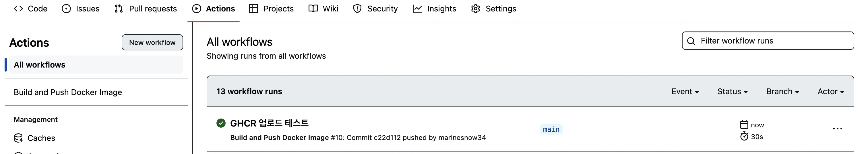Click the green success check icon
Viewport: 868px width, 154px height.
221,123
